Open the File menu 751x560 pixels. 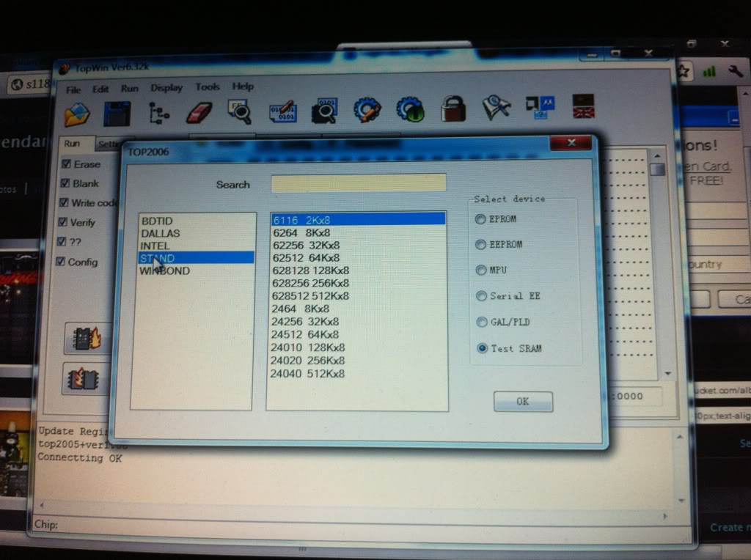pyautogui.click(x=73, y=89)
